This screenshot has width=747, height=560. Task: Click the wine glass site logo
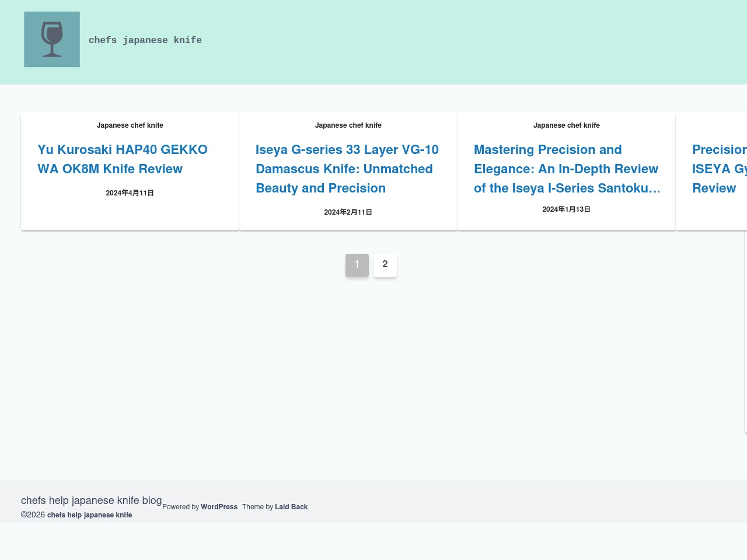(52, 39)
